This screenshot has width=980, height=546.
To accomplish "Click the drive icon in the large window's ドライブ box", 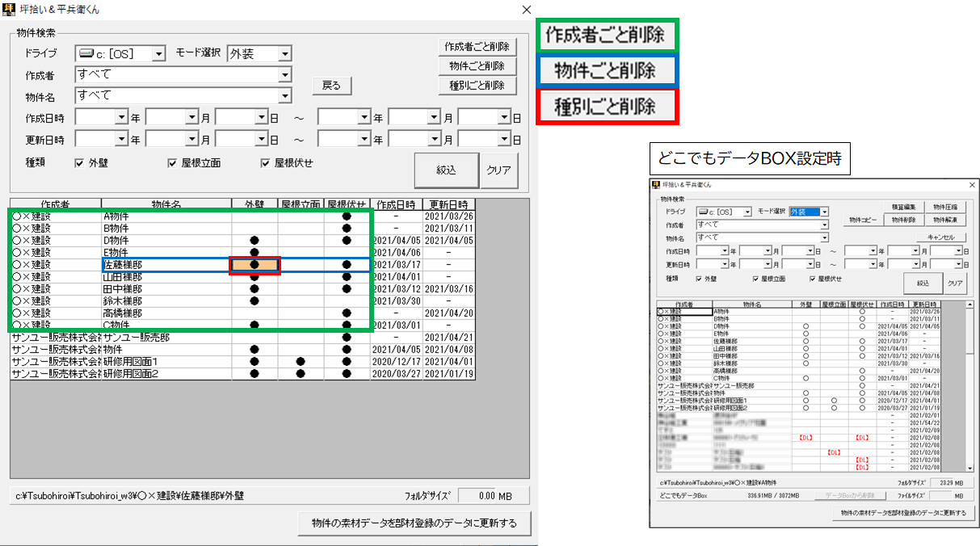I will tap(87, 54).
